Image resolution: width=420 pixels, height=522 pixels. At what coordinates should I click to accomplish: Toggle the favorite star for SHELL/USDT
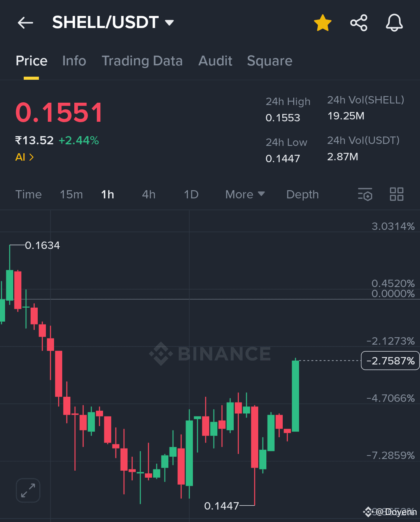click(323, 23)
